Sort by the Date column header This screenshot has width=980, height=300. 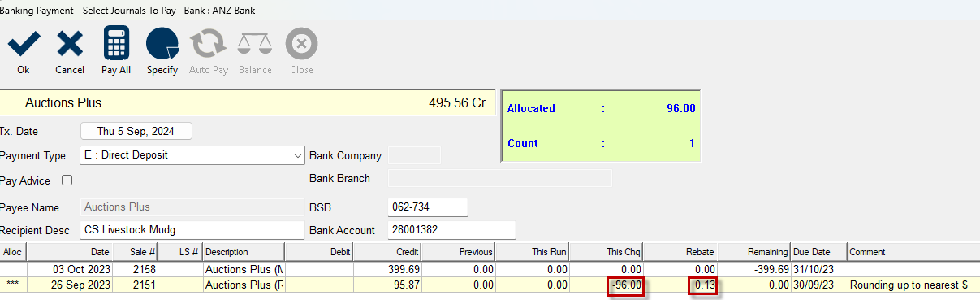click(70, 252)
